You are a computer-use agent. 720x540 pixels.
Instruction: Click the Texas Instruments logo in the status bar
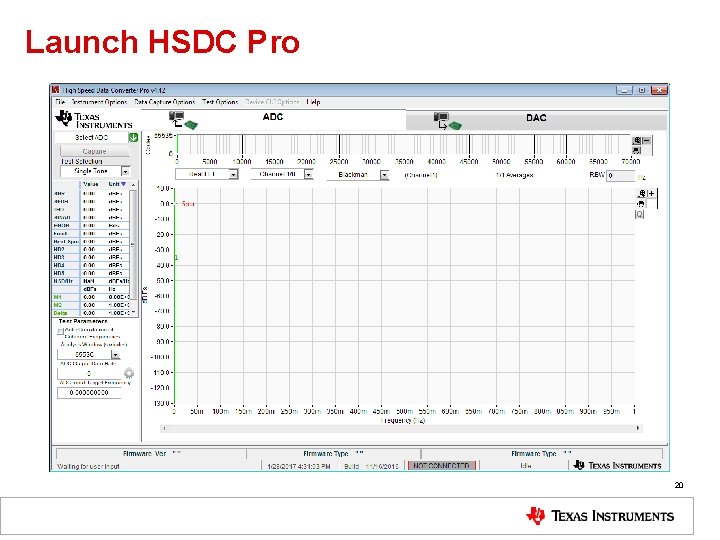[618, 465]
